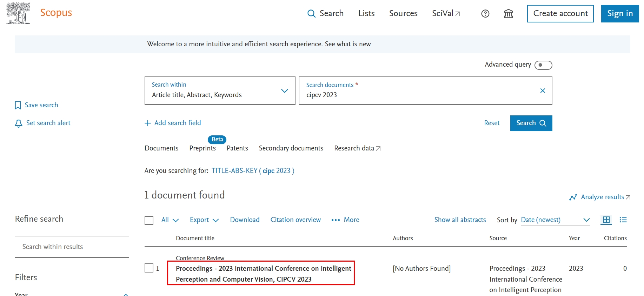Check the select All documents checkbox
Image resolution: width=644 pixels, height=296 pixels.
point(149,220)
